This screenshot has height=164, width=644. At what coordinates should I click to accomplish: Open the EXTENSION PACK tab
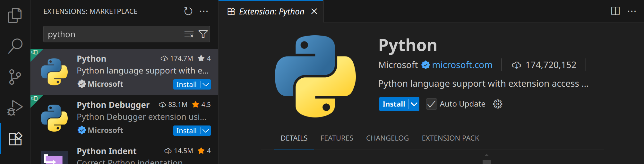(450, 138)
